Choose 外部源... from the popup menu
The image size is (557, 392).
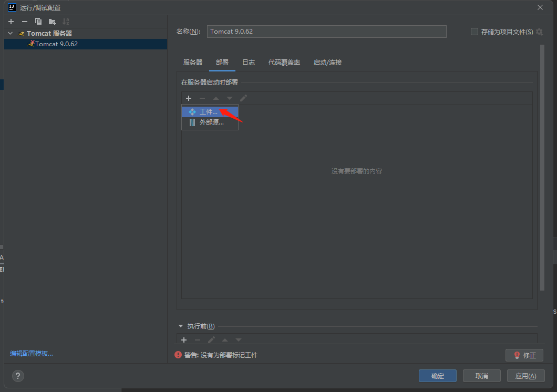[x=210, y=122]
